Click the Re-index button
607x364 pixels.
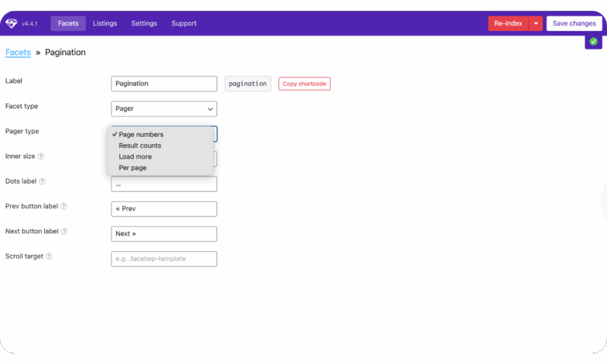pos(508,23)
